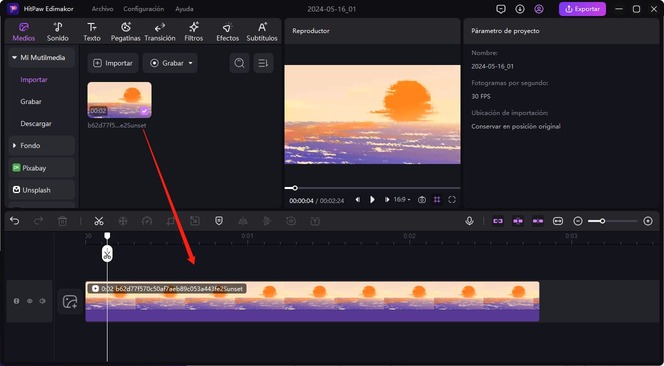664x366 pixels.
Task: Step to the next frame
Action: (387, 200)
